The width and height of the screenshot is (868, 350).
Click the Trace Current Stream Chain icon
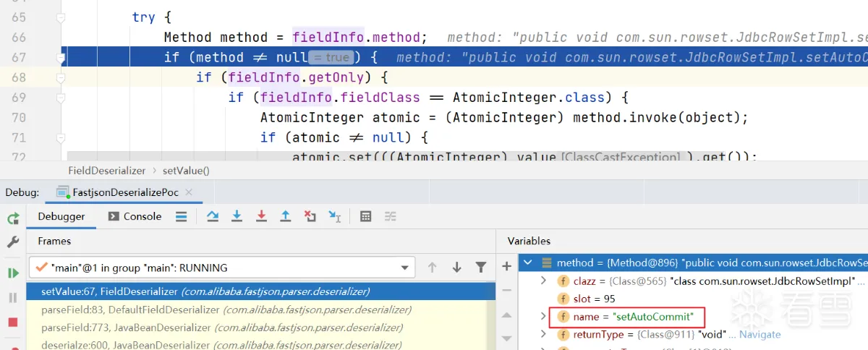(391, 216)
